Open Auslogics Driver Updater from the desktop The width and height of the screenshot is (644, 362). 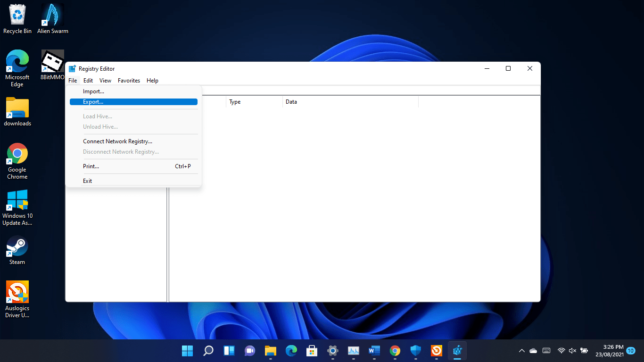(x=17, y=292)
